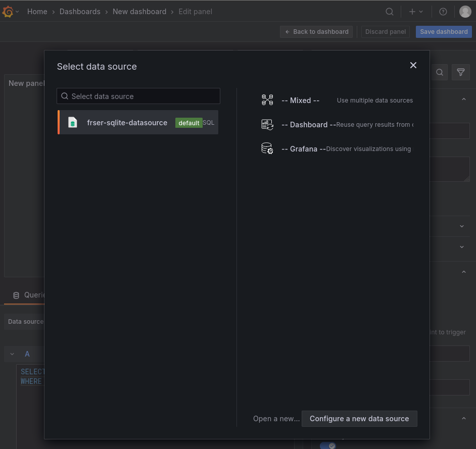Image resolution: width=476 pixels, height=449 pixels.
Task: Select the -- Mixed -- data source icon
Action: click(267, 100)
